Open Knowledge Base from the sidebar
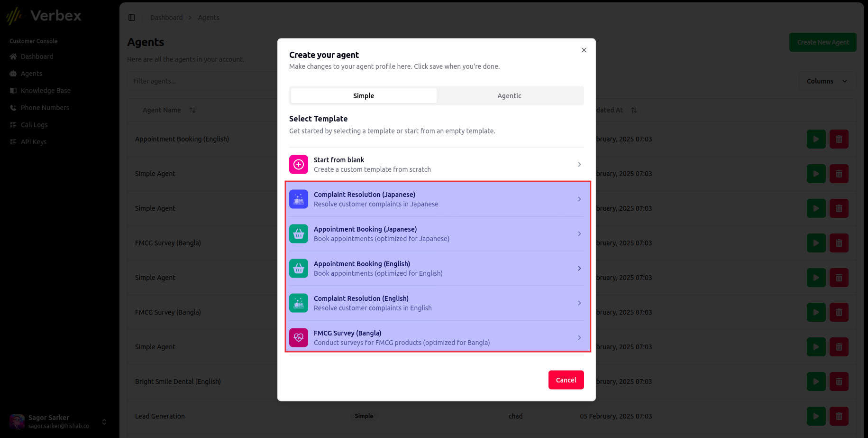Image resolution: width=868 pixels, height=438 pixels. (13, 91)
